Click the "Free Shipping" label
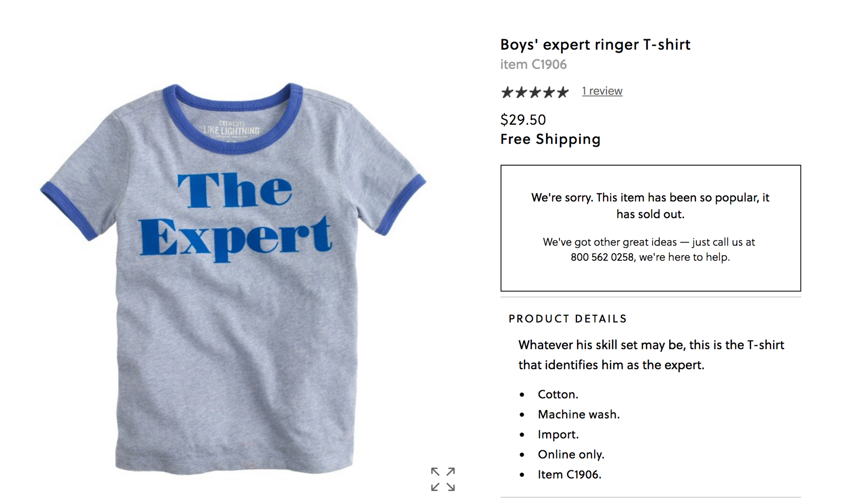Image resolution: width=868 pixels, height=501 pixels. (550, 139)
